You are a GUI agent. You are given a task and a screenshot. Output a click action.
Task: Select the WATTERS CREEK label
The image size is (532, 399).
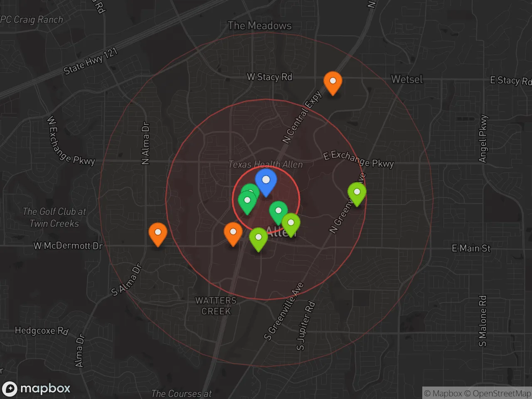[x=216, y=305]
